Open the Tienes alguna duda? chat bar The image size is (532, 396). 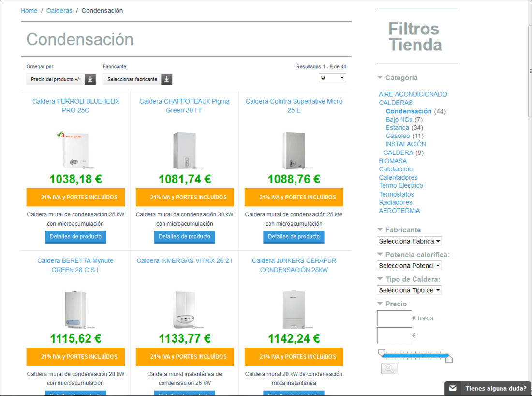click(x=488, y=389)
